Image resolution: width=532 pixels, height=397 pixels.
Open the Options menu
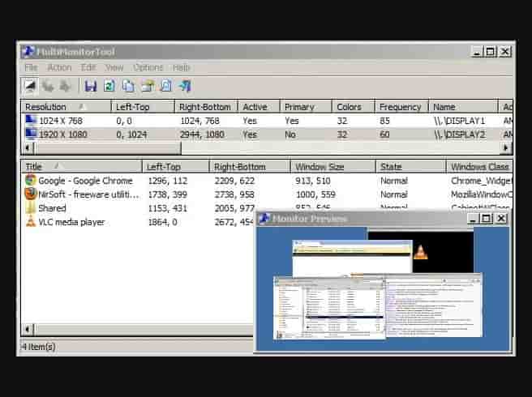[148, 67]
